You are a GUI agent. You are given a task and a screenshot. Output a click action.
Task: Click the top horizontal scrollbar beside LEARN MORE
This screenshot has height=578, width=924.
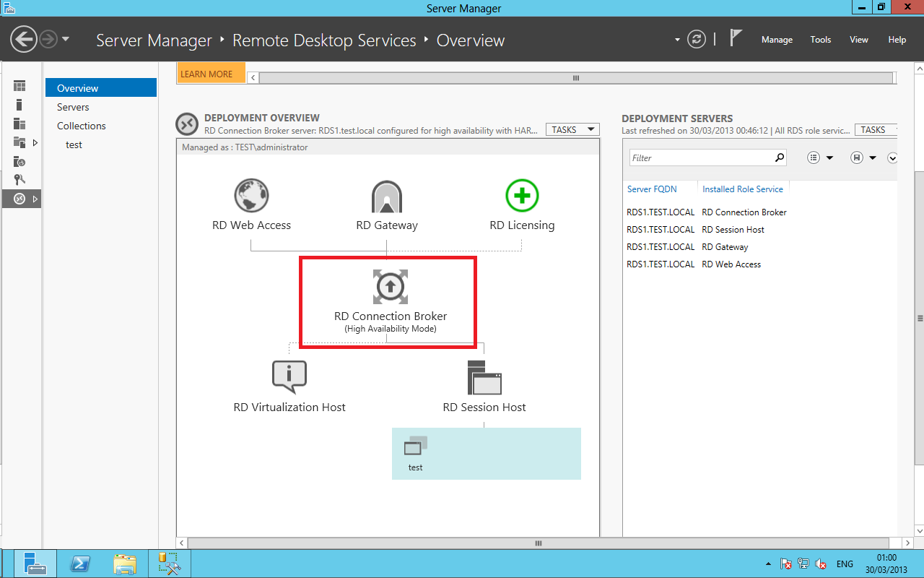click(575, 78)
